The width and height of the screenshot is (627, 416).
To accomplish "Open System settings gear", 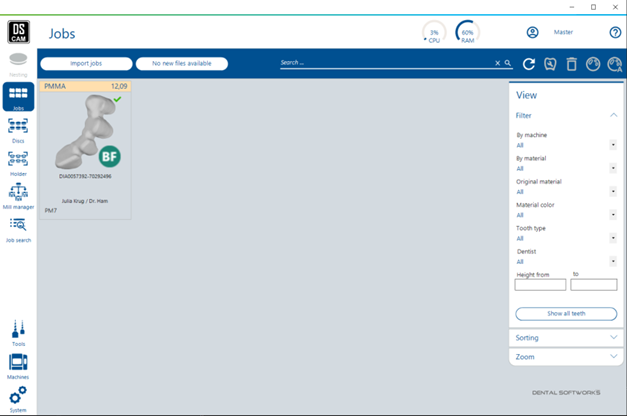I will click(18, 398).
